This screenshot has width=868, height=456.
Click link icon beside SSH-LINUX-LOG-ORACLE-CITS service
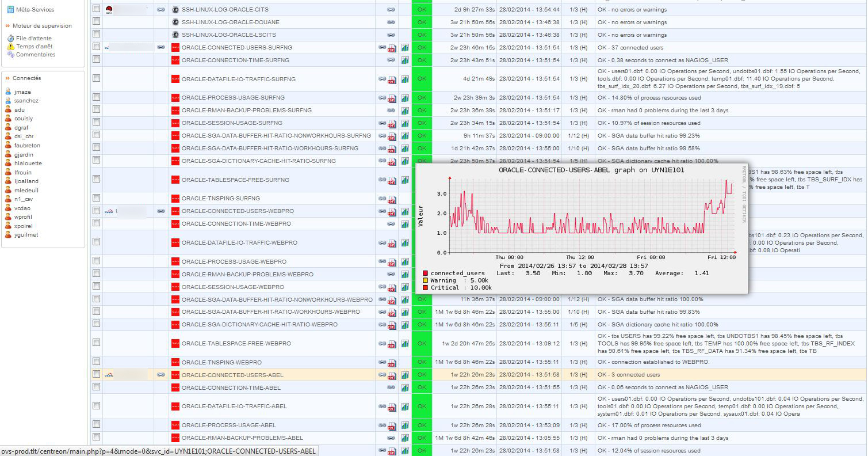391,10
